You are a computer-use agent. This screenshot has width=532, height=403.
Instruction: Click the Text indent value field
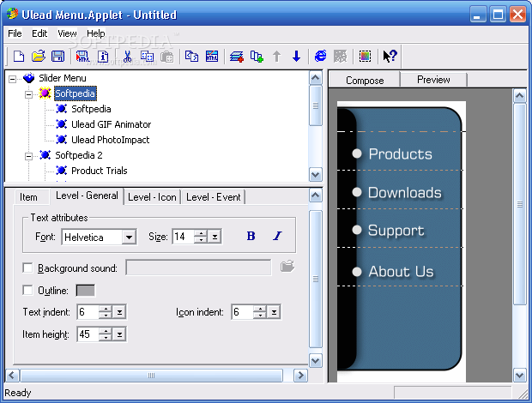[x=88, y=312]
